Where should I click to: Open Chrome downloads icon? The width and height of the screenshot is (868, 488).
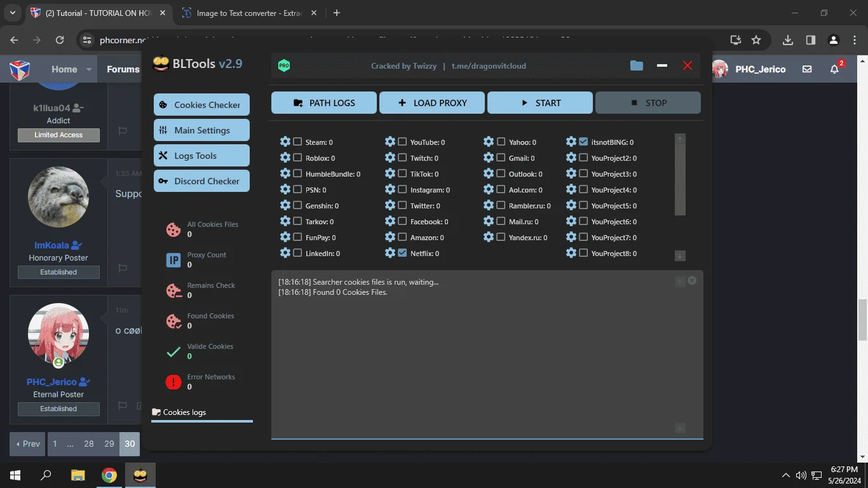coord(788,40)
